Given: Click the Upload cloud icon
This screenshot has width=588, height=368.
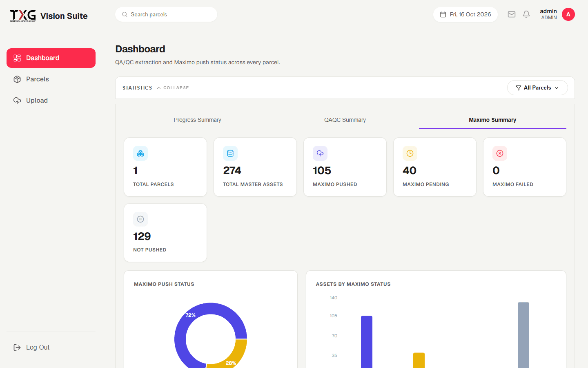Looking at the screenshot, I should coord(17,101).
